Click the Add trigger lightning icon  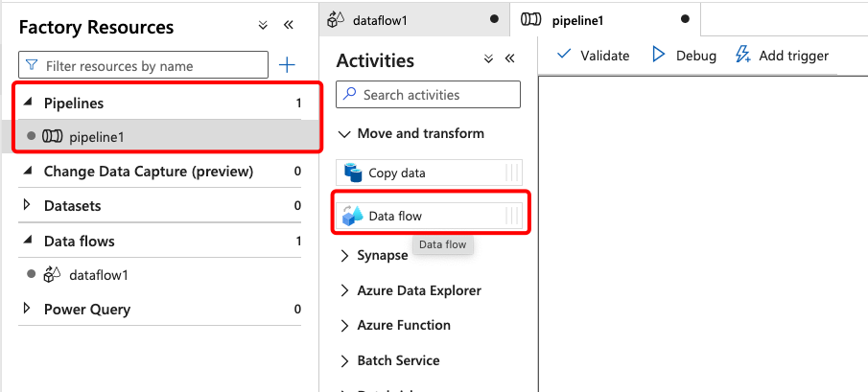click(x=742, y=55)
